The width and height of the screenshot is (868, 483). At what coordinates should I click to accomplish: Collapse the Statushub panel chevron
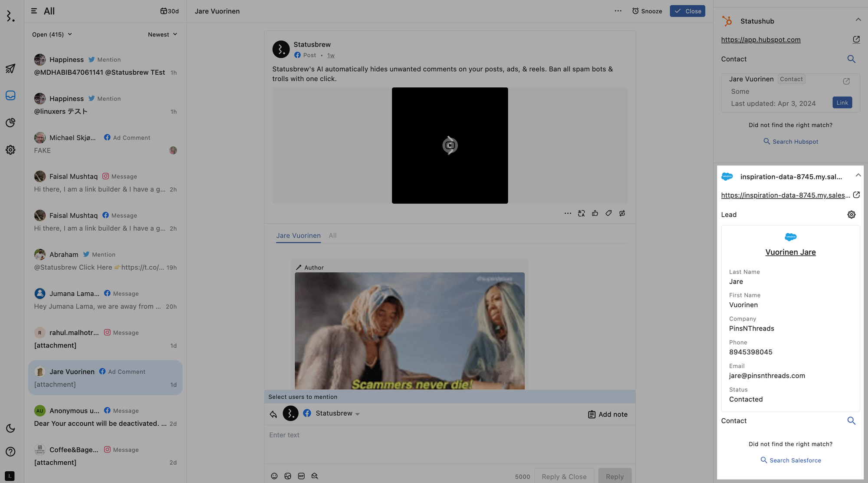(x=858, y=19)
